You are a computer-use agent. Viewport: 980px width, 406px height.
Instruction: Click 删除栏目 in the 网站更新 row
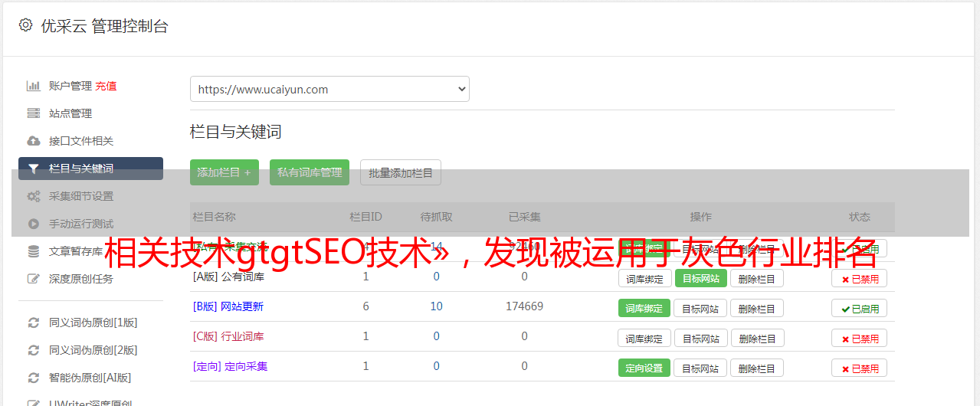click(757, 308)
